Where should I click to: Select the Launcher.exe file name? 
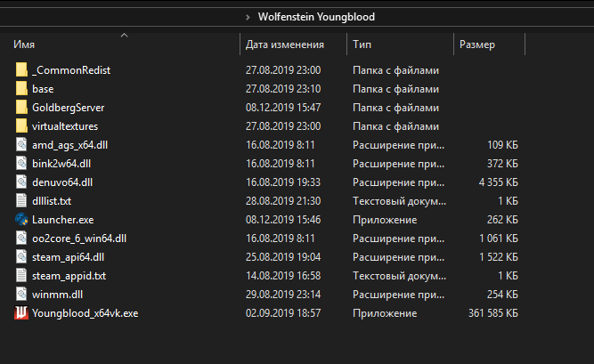pyautogui.click(x=63, y=220)
